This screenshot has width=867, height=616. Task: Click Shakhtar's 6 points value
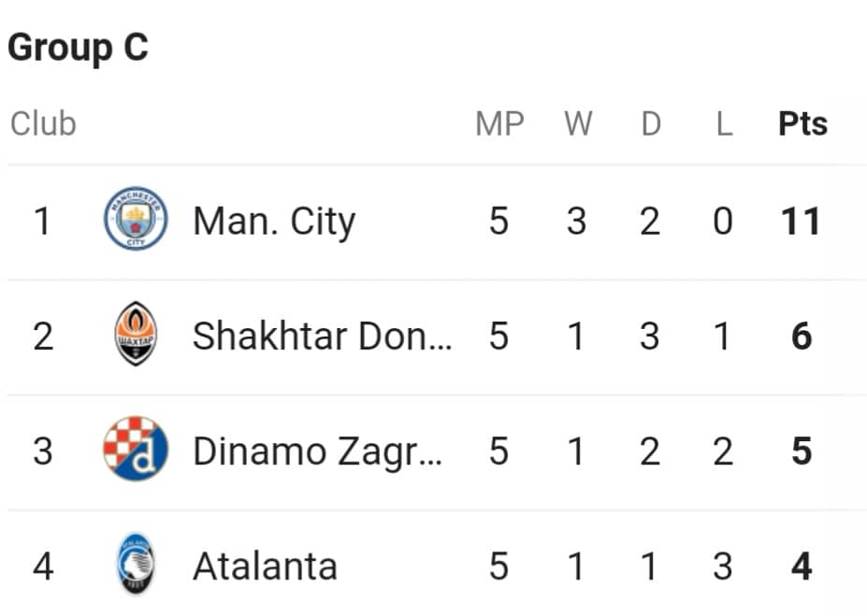pyautogui.click(x=802, y=336)
